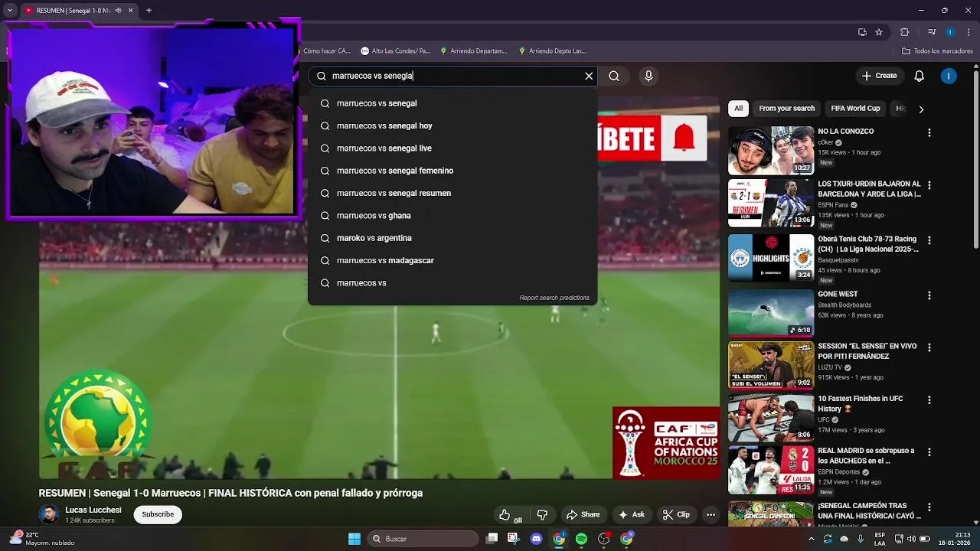Open options for '10 Fastest Finishes' video
The image size is (980, 551).
(929, 400)
